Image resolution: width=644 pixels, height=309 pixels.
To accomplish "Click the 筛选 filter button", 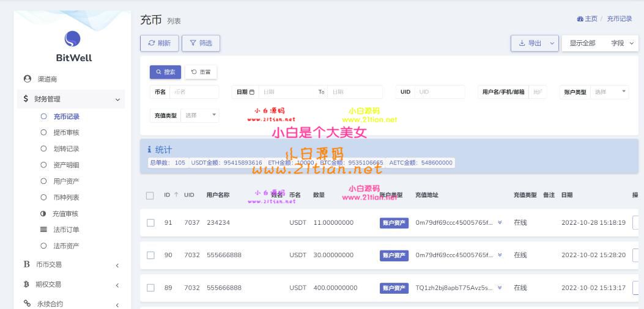I will pyautogui.click(x=201, y=43).
